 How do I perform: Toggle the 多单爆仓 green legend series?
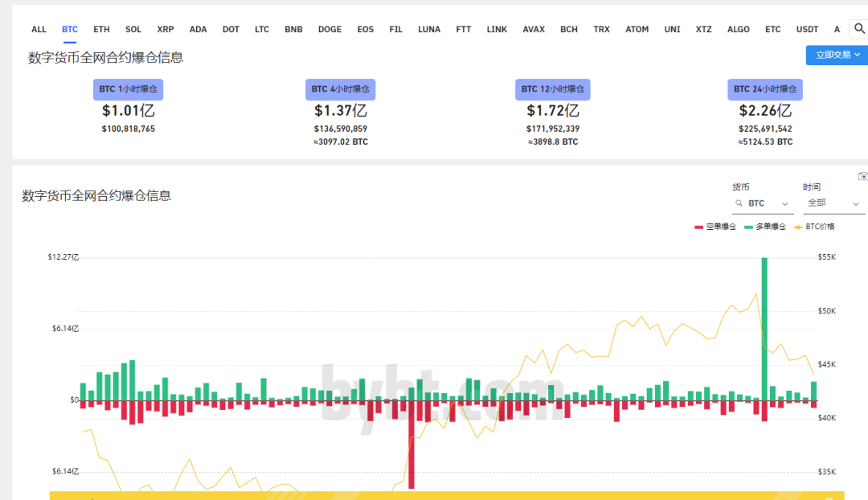click(x=765, y=227)
